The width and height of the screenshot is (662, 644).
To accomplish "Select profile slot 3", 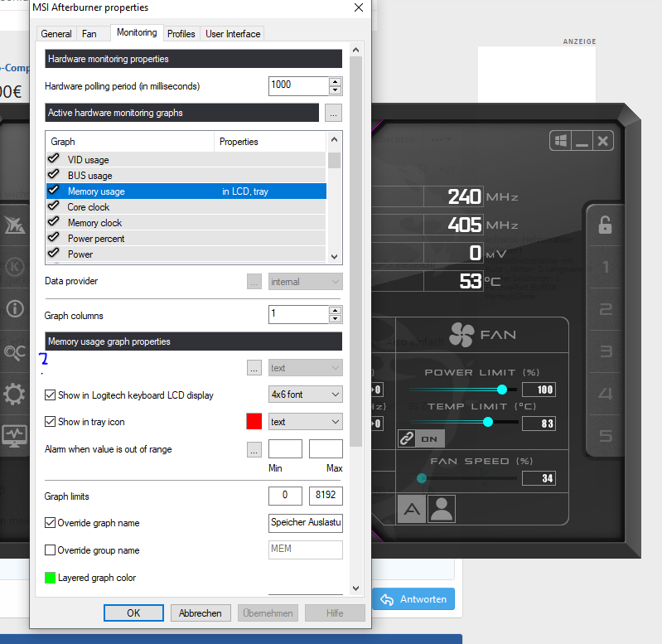I will (606, 351).
